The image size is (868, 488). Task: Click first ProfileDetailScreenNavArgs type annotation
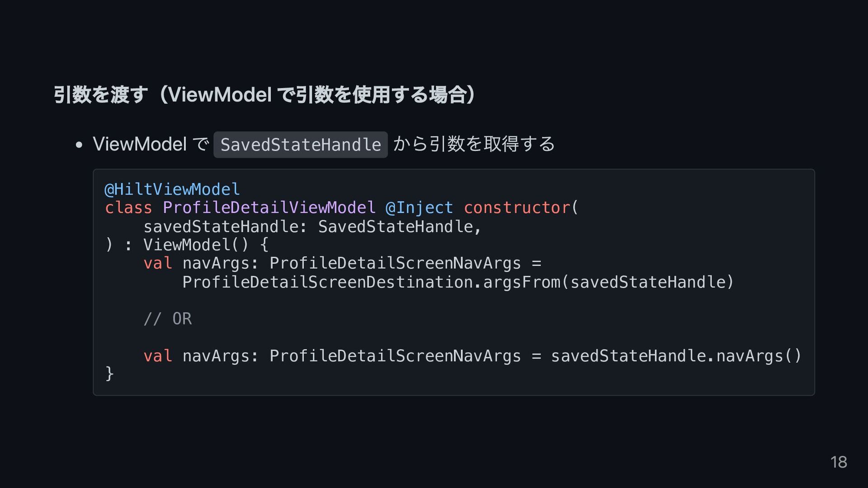(x=395, y=263)
